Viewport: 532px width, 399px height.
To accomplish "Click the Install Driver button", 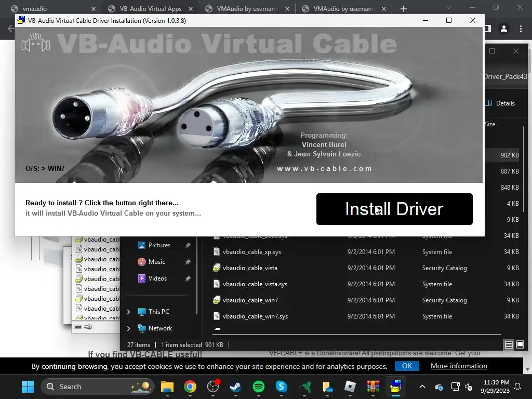I will click(x=394, y=209).
